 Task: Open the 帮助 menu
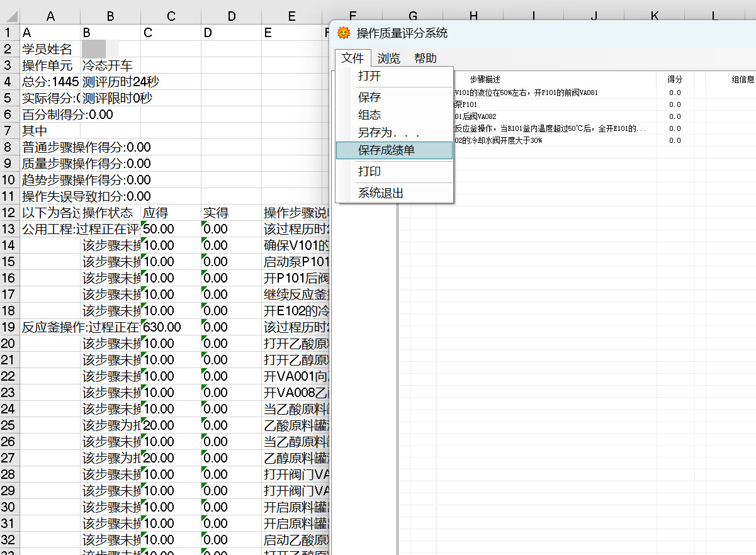pos(425,59)
